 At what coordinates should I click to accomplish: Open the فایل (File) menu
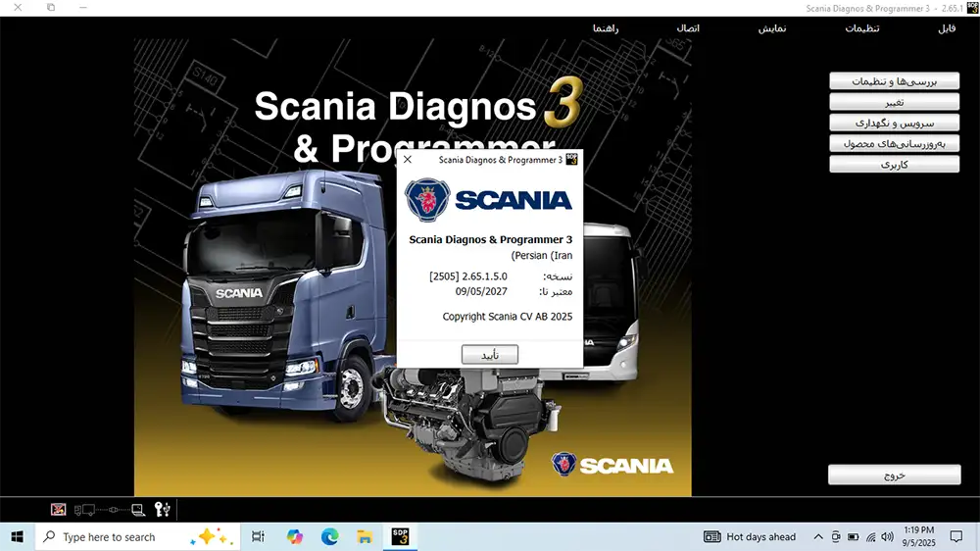(946, 28)
